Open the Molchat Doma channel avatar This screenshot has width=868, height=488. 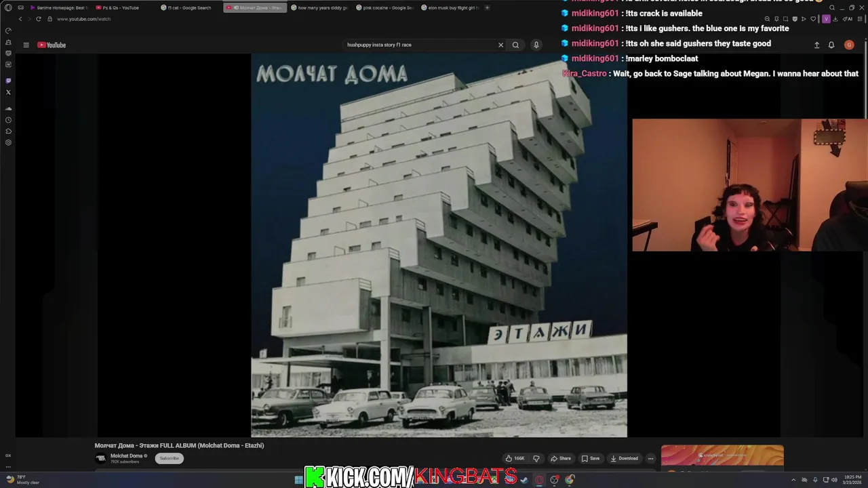click(x=101, y=458)
